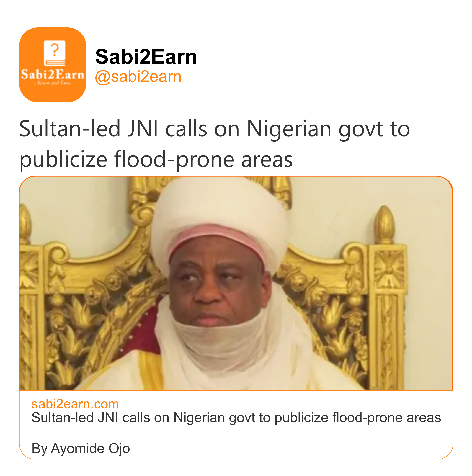Click the headline line starting 'Sultan-led JNI calls'

click(214, 129)
